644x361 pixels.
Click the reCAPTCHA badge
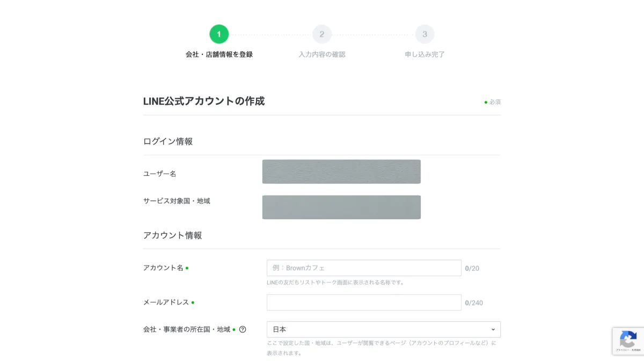(628, 341)
